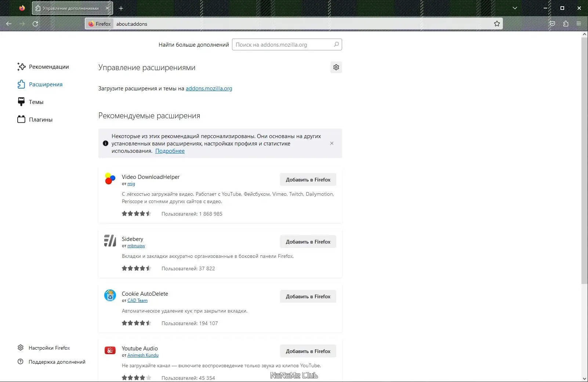Dismiss the personalized recommendations notice
This screenshot has height=382, width=588.
[x=332, y=143]
